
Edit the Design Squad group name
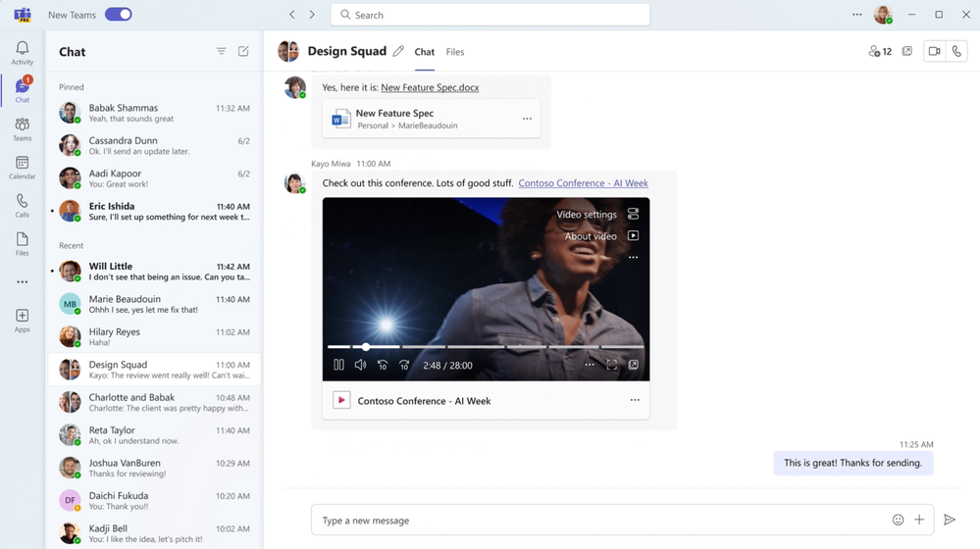(398, 52)
